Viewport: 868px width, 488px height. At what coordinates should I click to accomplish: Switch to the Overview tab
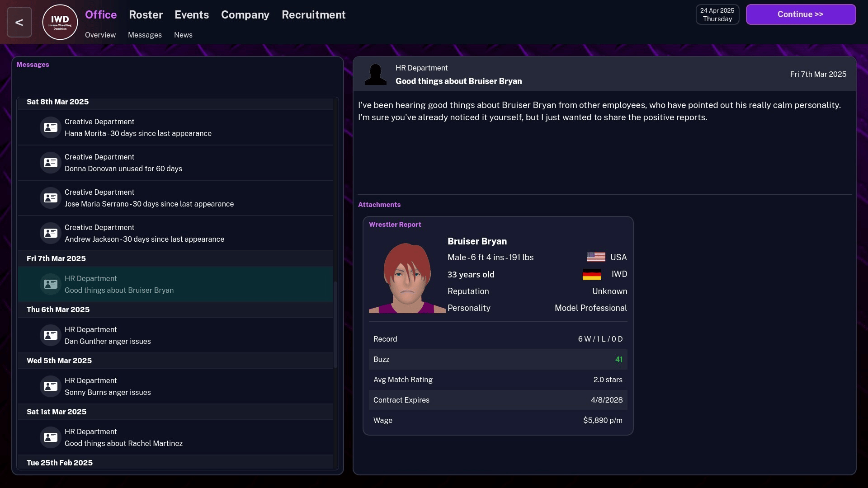coord(100,35)
